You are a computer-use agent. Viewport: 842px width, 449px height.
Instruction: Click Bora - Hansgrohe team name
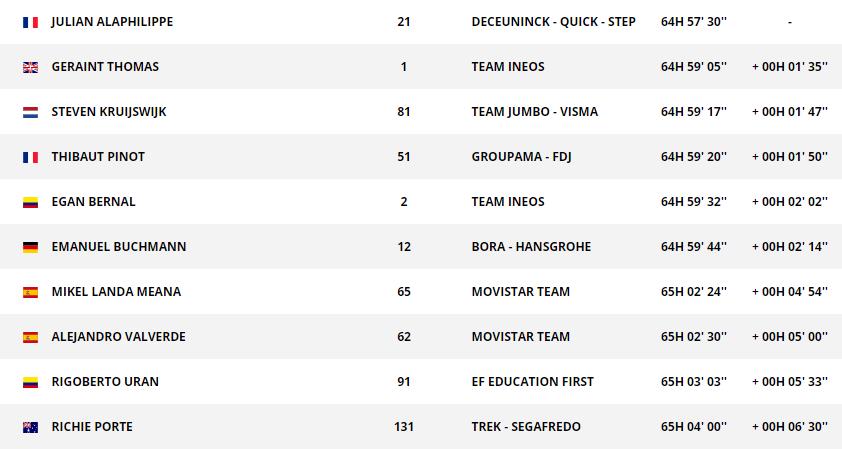click(x=531, y=247)
